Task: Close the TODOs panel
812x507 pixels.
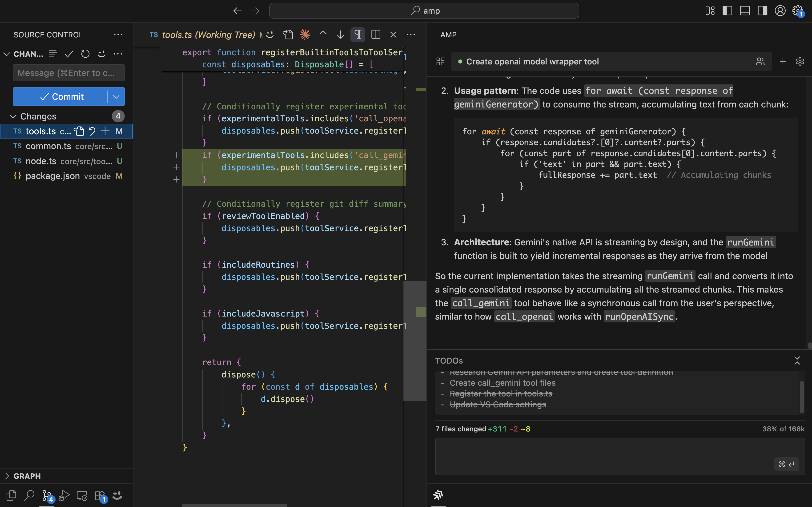Action: [797, 360]
